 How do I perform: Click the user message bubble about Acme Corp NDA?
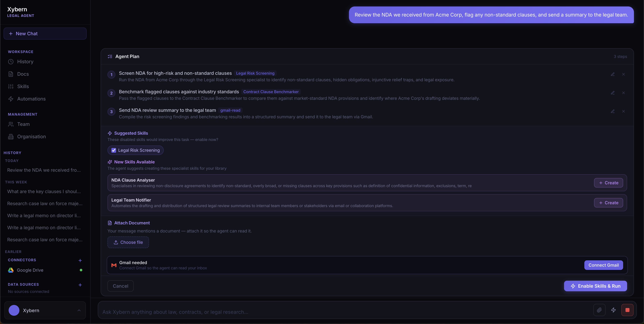[x=491, y=15]
